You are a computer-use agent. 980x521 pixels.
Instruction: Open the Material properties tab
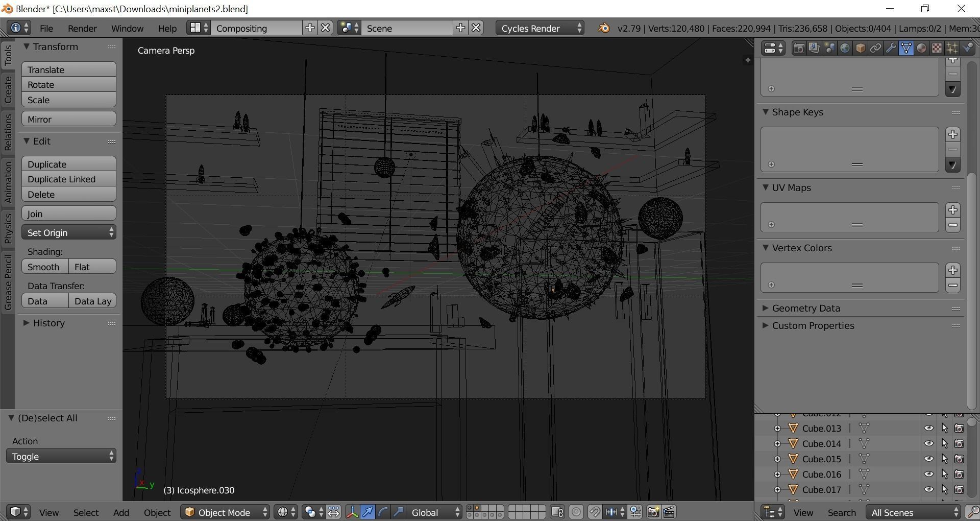(x=921, y=48)
